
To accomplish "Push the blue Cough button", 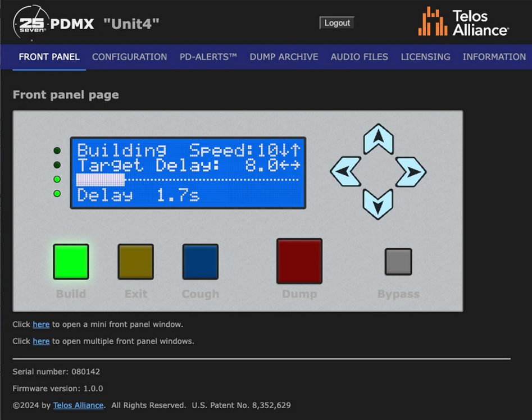I will tap(201, 261).
